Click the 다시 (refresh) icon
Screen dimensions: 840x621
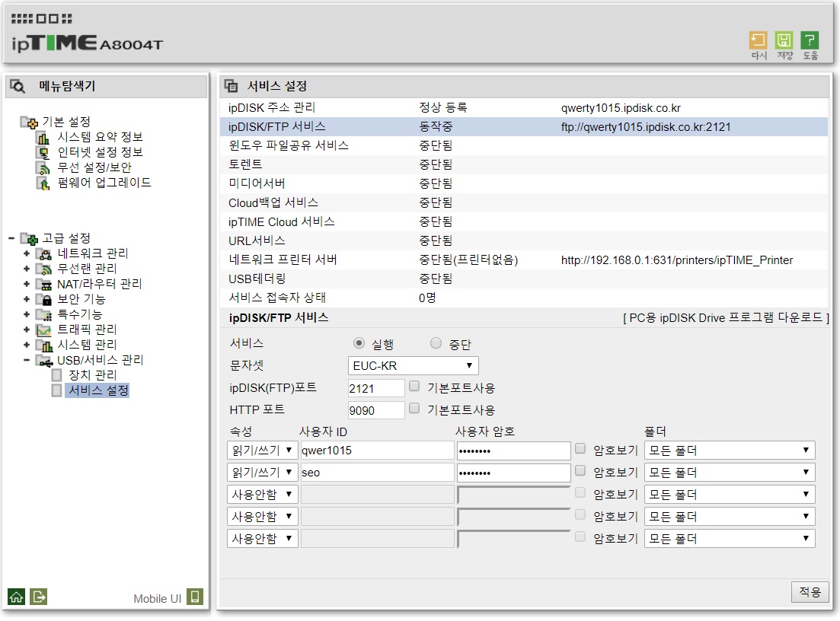[758, 40]
